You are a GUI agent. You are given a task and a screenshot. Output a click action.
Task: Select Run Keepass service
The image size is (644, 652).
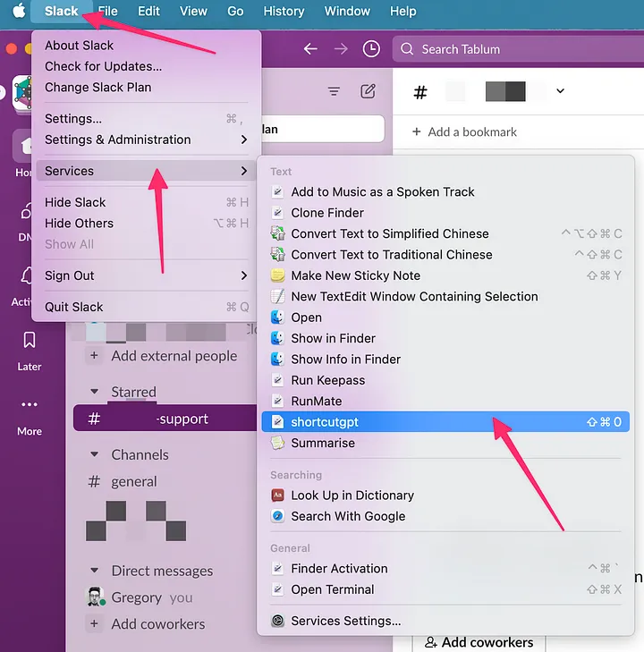[445, 380]
